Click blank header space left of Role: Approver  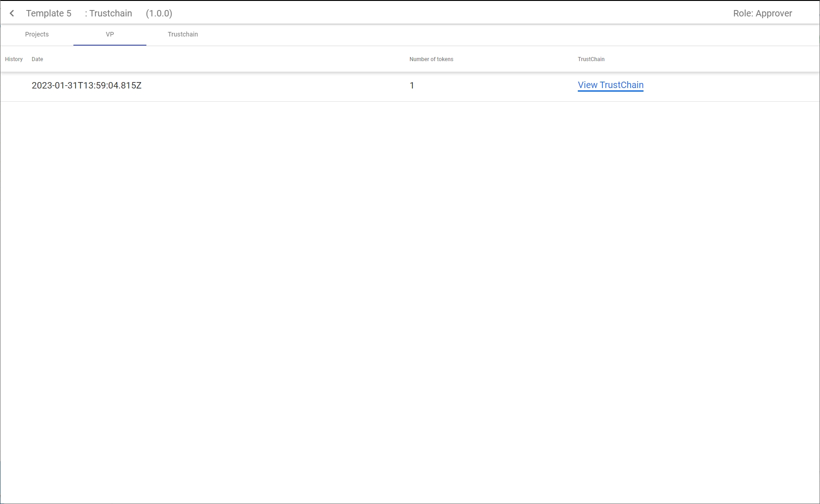point(456,13)
